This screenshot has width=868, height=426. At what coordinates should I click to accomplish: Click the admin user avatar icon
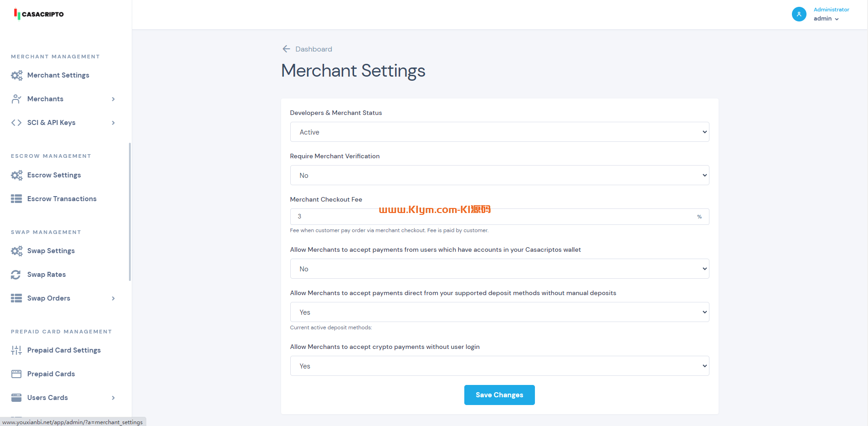pos(799,14)
